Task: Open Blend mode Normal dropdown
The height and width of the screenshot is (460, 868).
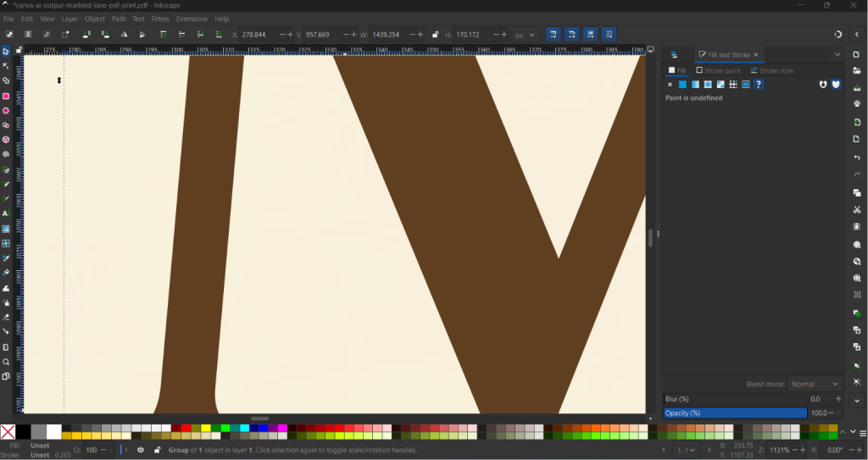Action: (x=814, y=384)
